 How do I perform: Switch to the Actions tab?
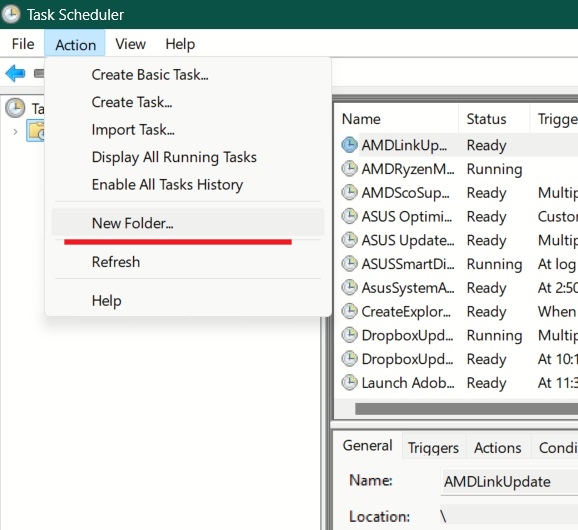(498, 448)
